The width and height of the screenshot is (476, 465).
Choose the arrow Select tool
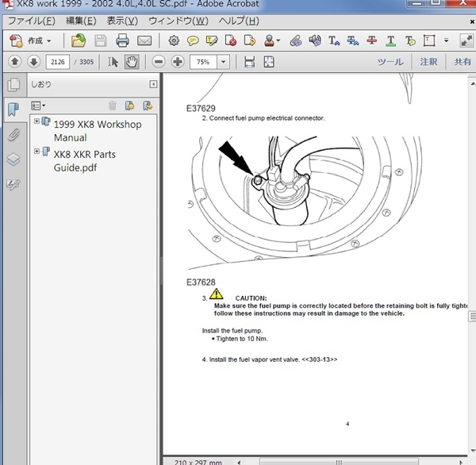coord(113,62)
